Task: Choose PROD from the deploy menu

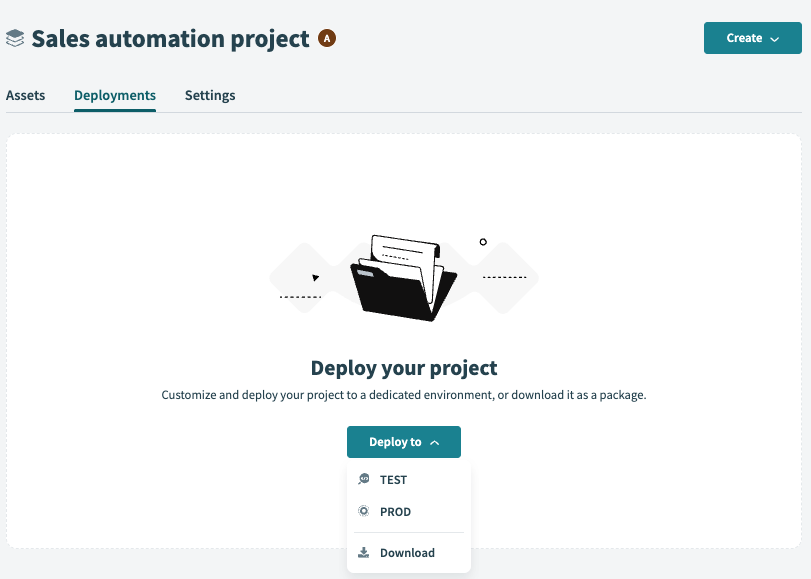Action: coord(395,512)
